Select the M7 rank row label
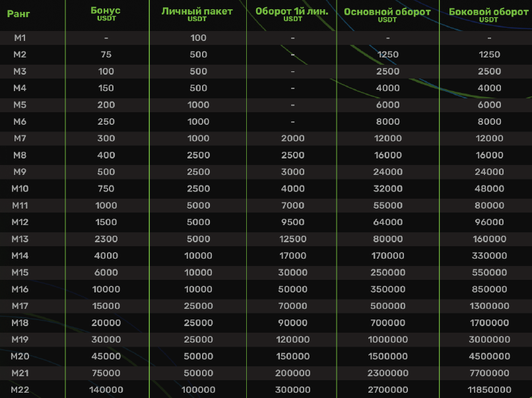 20,139
